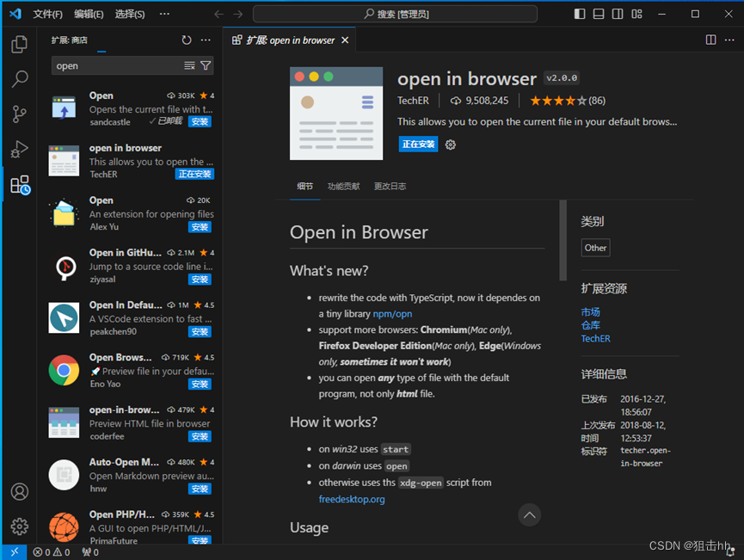This screenshot has height=560, width=744.
Task: Refresh the extensions marketplace list
Action: pyautogui.click(x=187, y=40)
